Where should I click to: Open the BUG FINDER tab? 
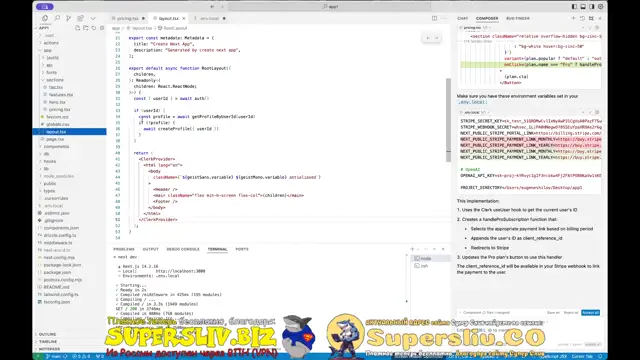coord(518,18)
